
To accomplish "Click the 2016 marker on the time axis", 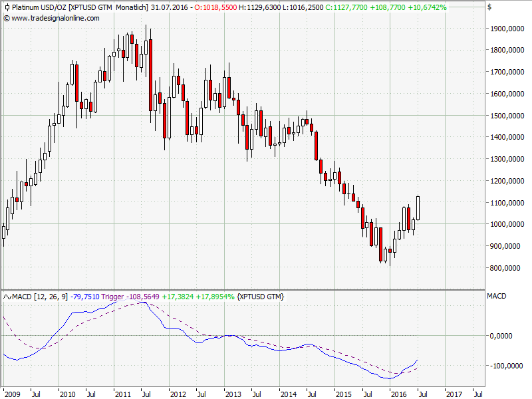I will click(x=398, y=394).
